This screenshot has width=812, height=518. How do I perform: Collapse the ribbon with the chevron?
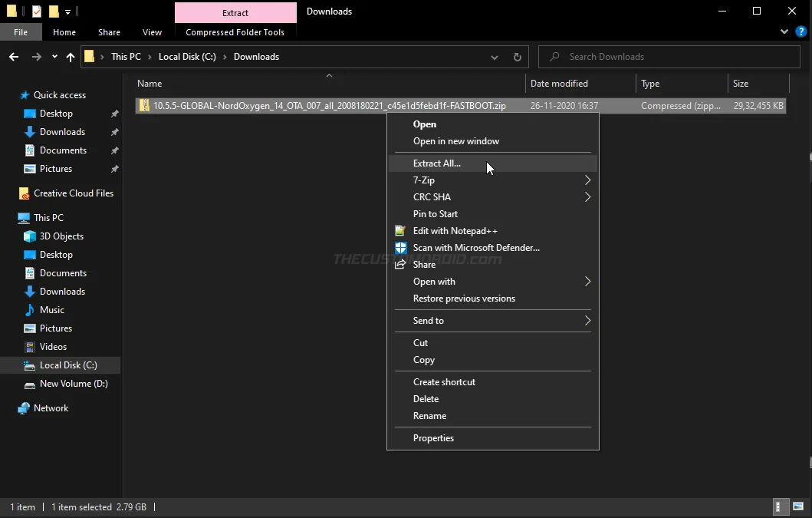[784, 31]
